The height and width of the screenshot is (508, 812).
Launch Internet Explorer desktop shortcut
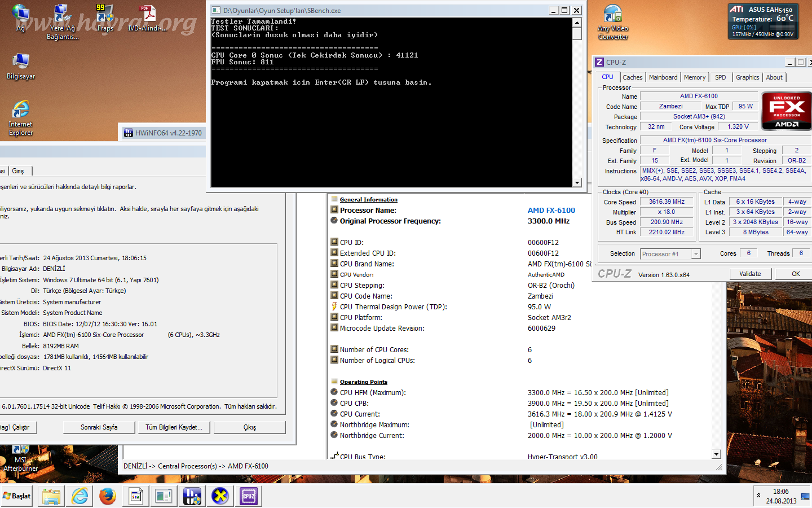[21, 119]
